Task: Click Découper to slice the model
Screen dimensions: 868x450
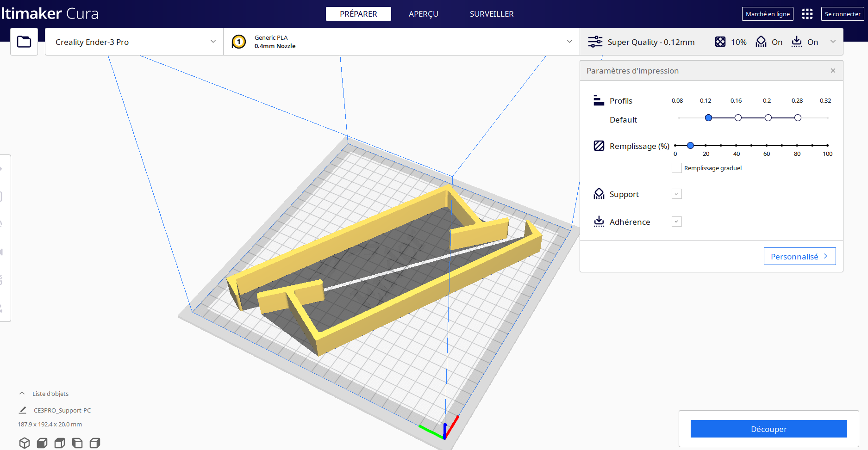Action: 768,429
